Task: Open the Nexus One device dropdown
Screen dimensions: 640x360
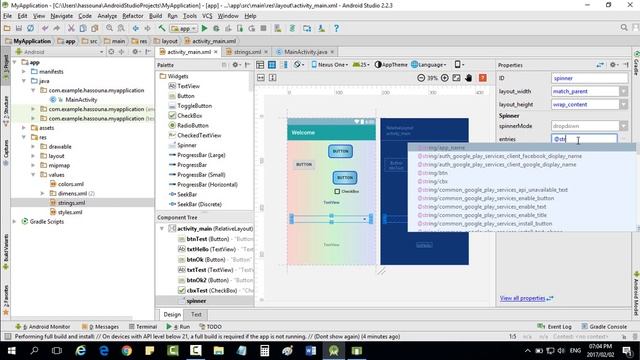Action: pos(329,65)
